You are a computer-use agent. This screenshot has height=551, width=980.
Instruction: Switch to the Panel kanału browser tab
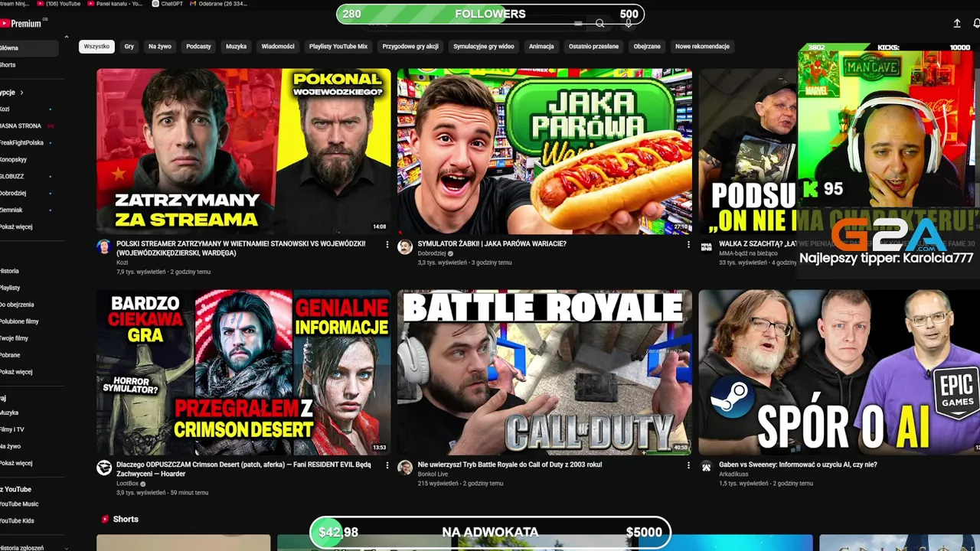(113, 4)
